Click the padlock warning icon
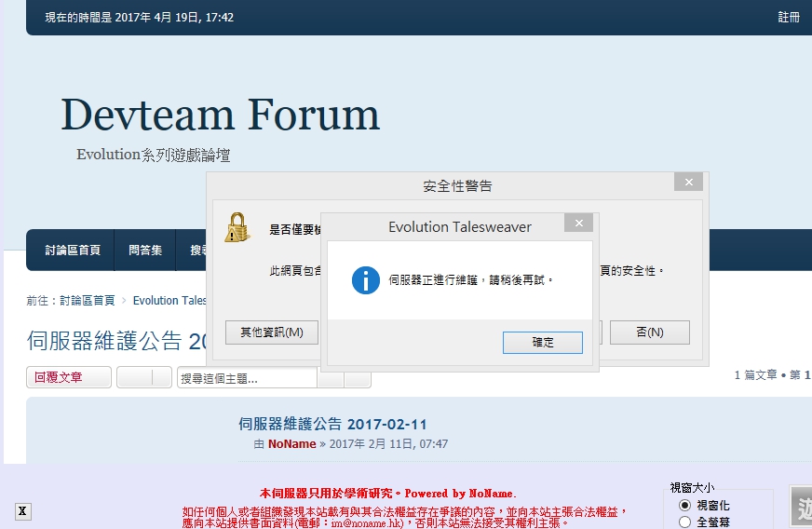The width and height of the screenshot is (812, 529). click(237, 227)
